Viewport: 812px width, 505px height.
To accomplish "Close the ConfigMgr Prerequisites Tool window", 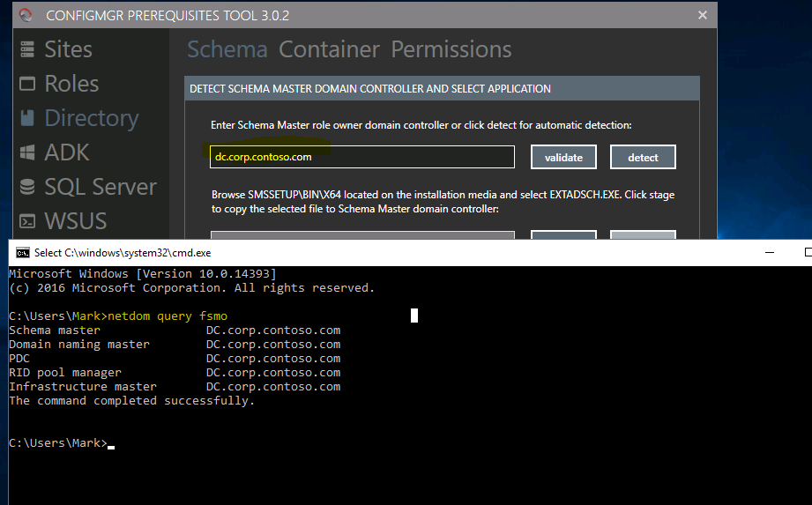I will coord(702,15).
